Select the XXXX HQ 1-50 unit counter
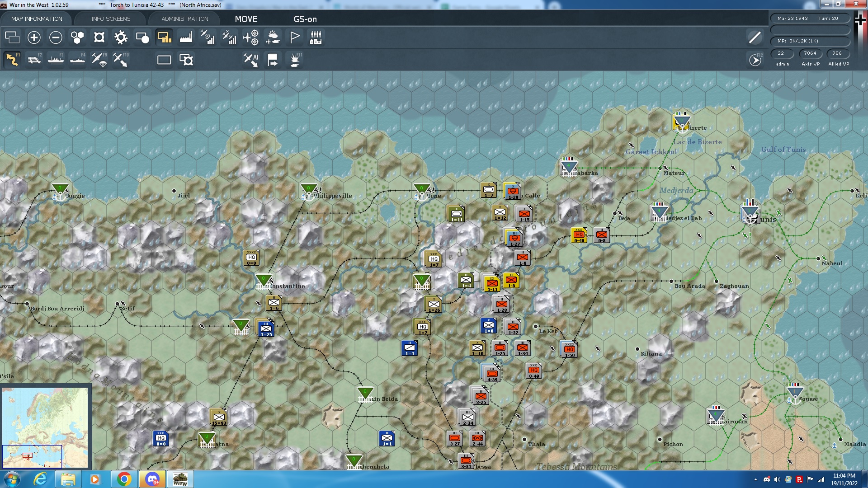Image resolution: width=868 pixels, height=488 pixels. tap(569, 349)
